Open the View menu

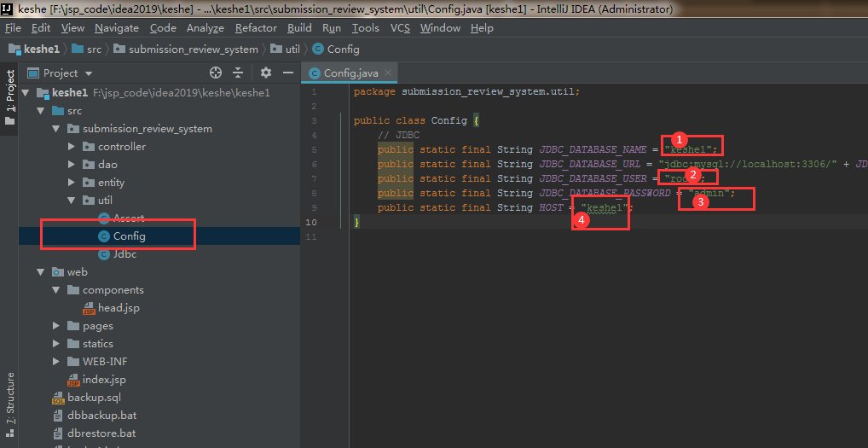72,27
